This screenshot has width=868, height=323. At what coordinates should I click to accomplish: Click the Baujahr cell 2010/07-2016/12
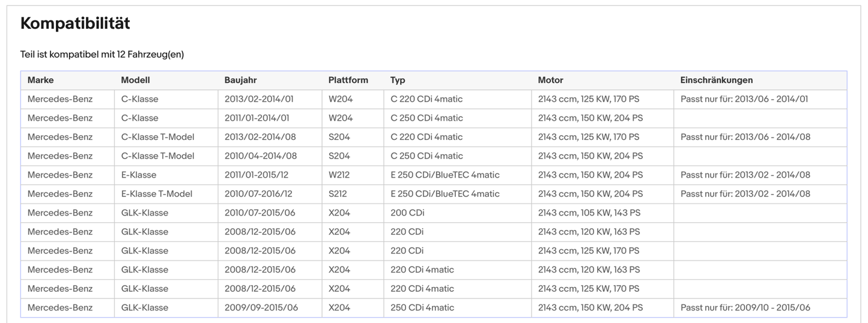coord(258,194)
